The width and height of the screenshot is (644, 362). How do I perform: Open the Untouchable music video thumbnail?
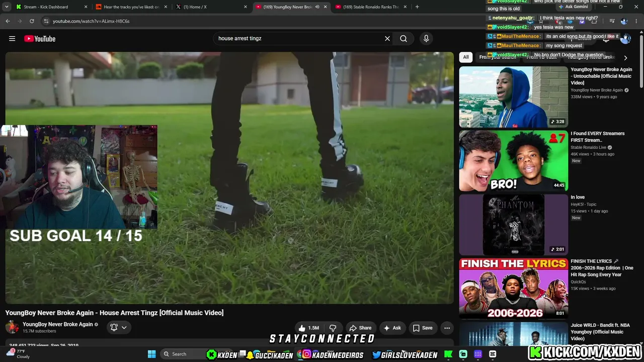click(513, 97)
